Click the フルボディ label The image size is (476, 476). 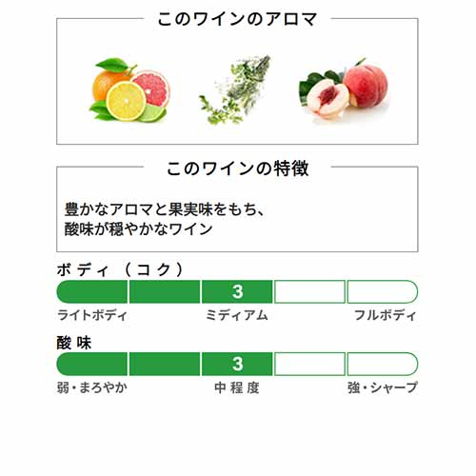pos(386,315)
